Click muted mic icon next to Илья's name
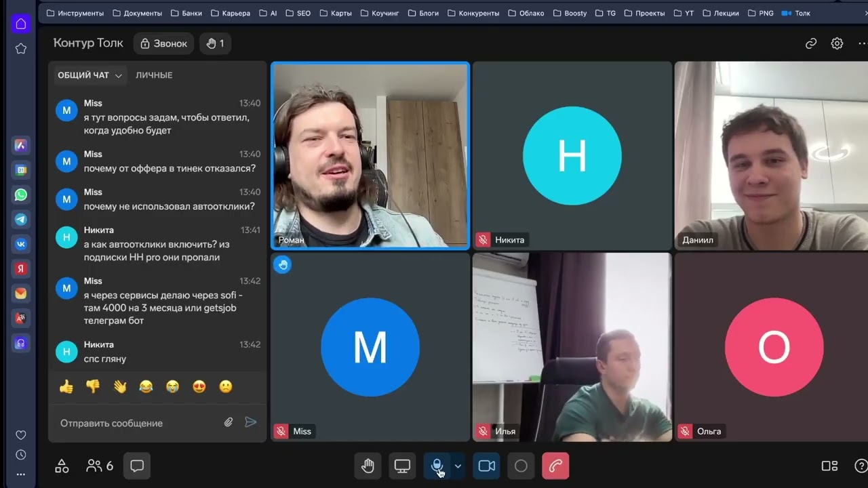 [x=483, y=431]
